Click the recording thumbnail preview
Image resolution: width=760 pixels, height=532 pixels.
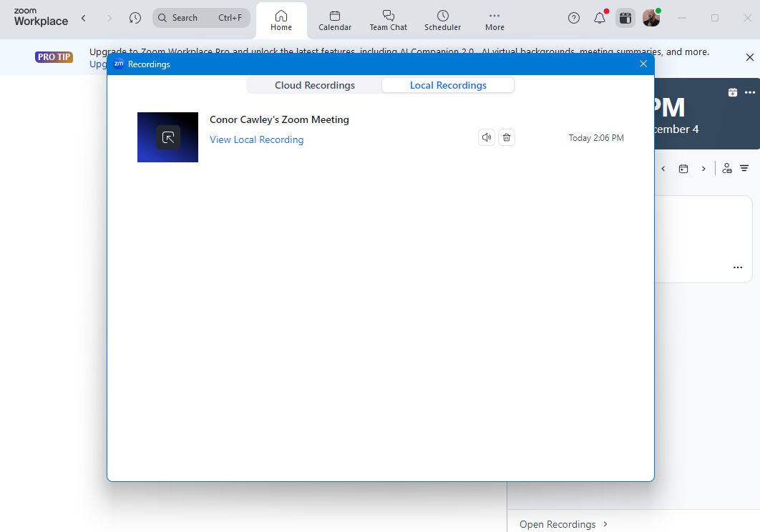point(167,137)
